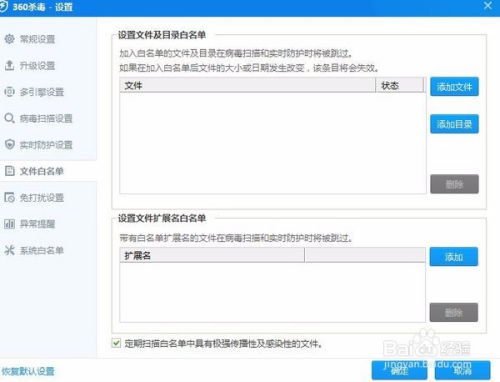
Task: Click the gear icon for 常规设置
Action: click(x=9, y=39)
